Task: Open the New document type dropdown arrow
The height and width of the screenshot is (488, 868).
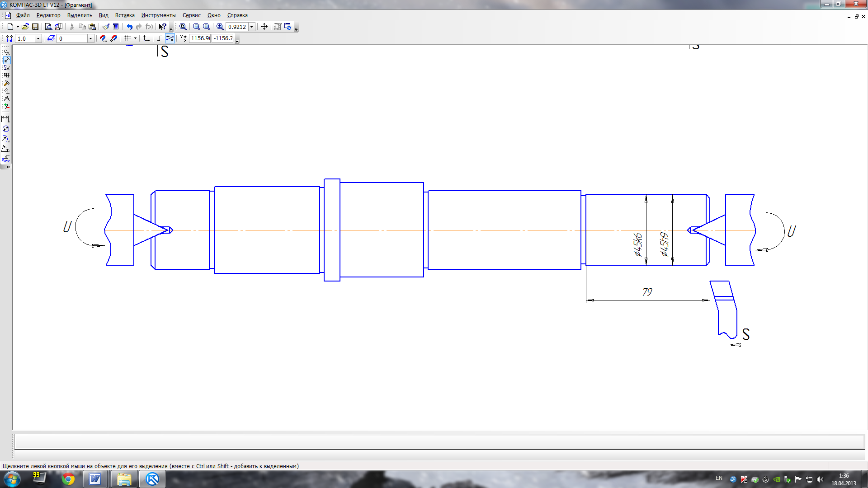Action: tap(18, 27)
